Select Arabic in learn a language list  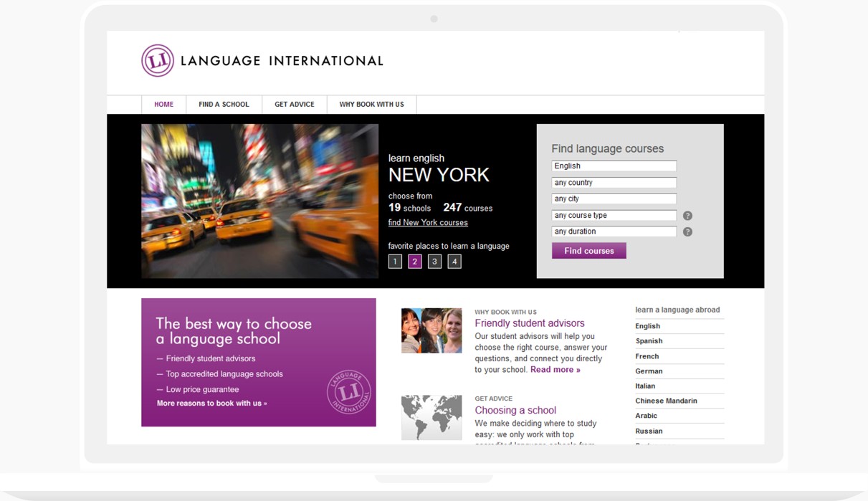tap(646, 416)
